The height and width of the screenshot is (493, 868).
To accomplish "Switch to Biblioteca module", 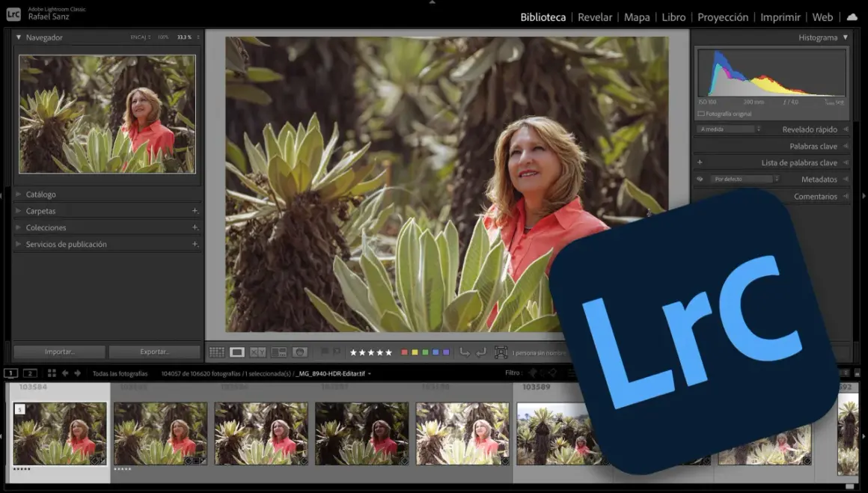I will tap(543, 17).
